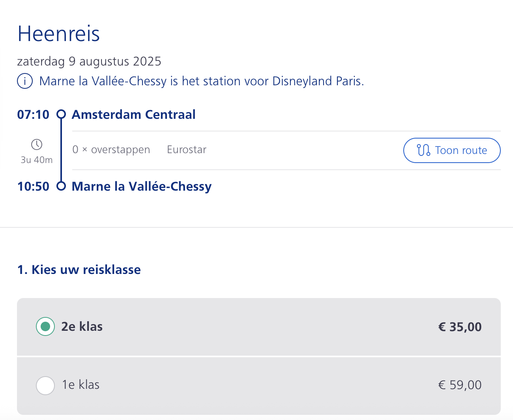Click the Marne la Vallée-Chessy arrival circle marker
513x420 pixels.
click(x=61, y=186)
